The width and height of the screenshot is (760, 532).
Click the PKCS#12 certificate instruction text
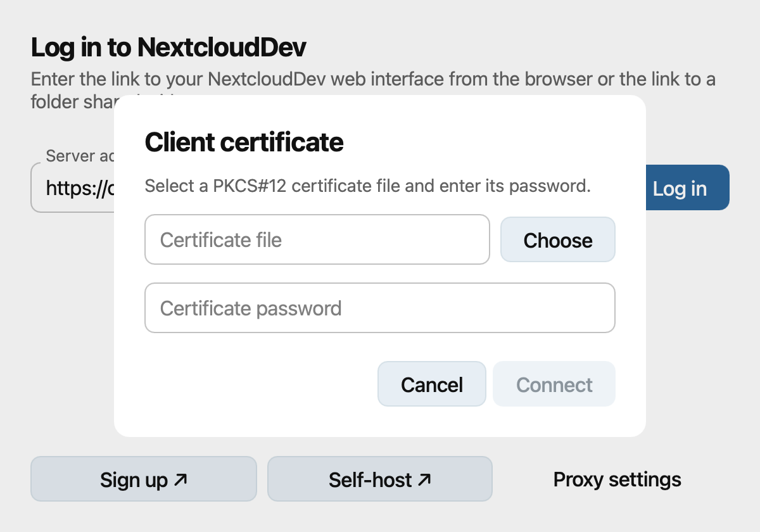point(368,186)
